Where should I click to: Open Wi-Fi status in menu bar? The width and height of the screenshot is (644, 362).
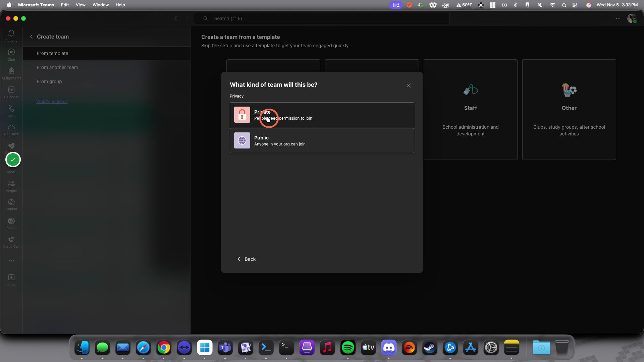click(552, 5)
